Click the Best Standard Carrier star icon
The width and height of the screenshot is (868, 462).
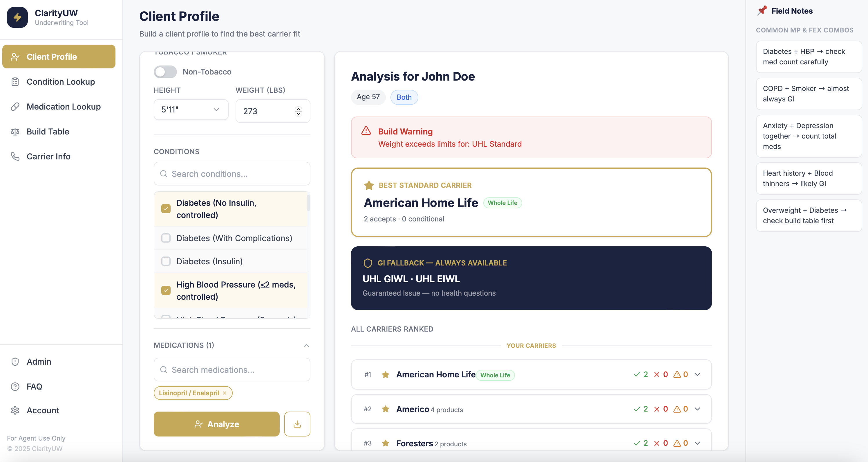(369, 185)
